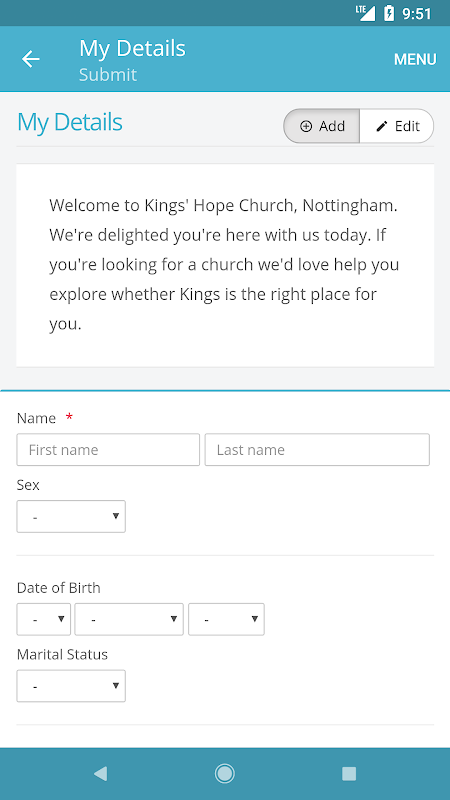Image resolution: width=450 pixels, height=800 pixels.
Task: Tap the Edit button with pencil icon
Action: click(397, 126)
